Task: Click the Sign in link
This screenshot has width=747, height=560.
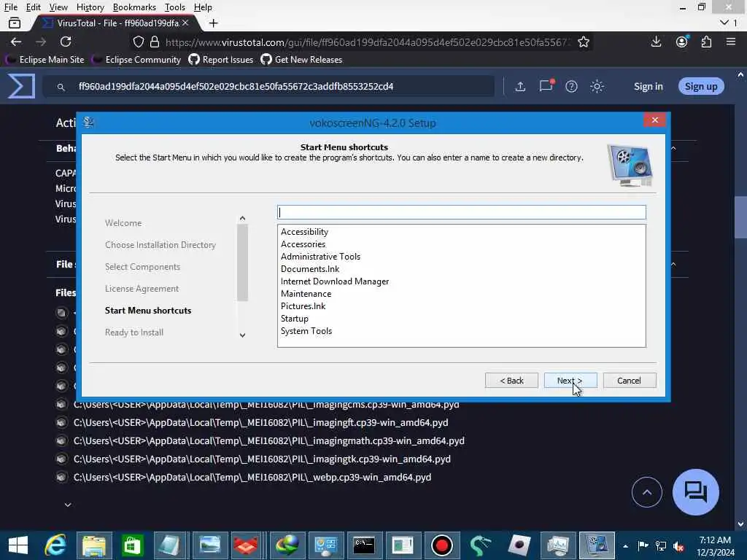Action: coord(648,86)
